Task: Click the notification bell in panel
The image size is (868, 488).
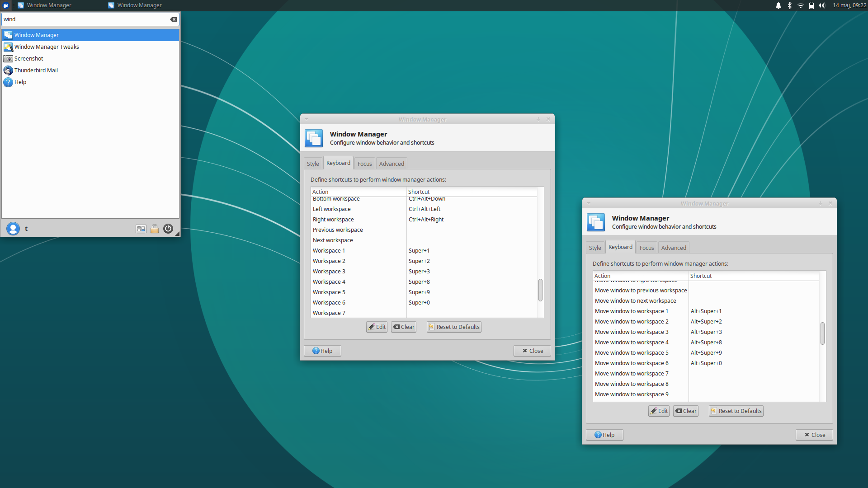Action: click(x=778, y=5)
